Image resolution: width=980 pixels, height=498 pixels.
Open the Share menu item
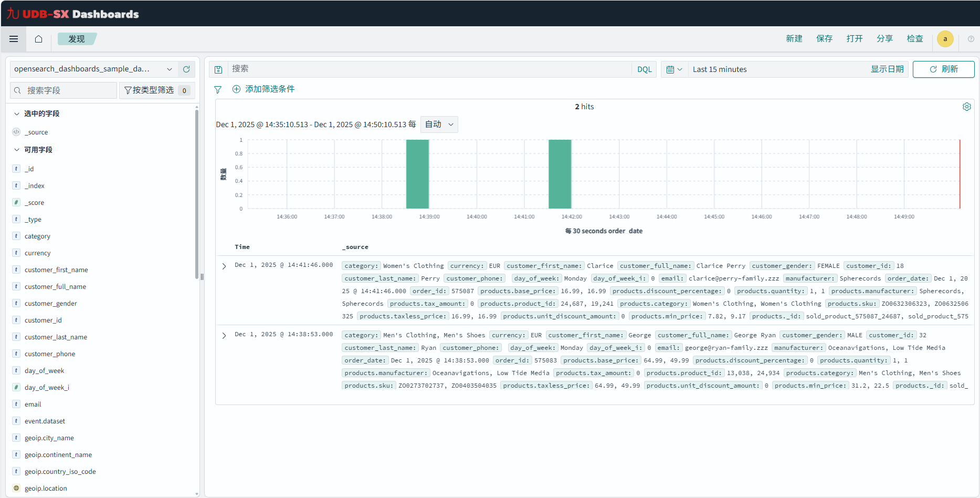(x=884, y=39)
